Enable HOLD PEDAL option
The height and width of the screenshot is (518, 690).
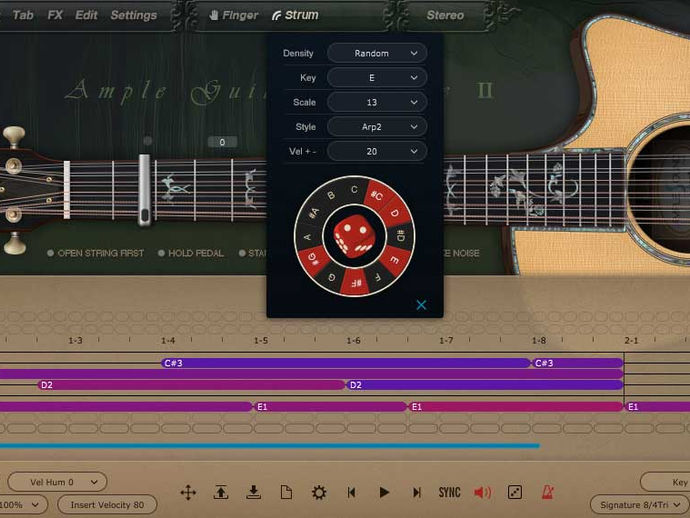191,253
